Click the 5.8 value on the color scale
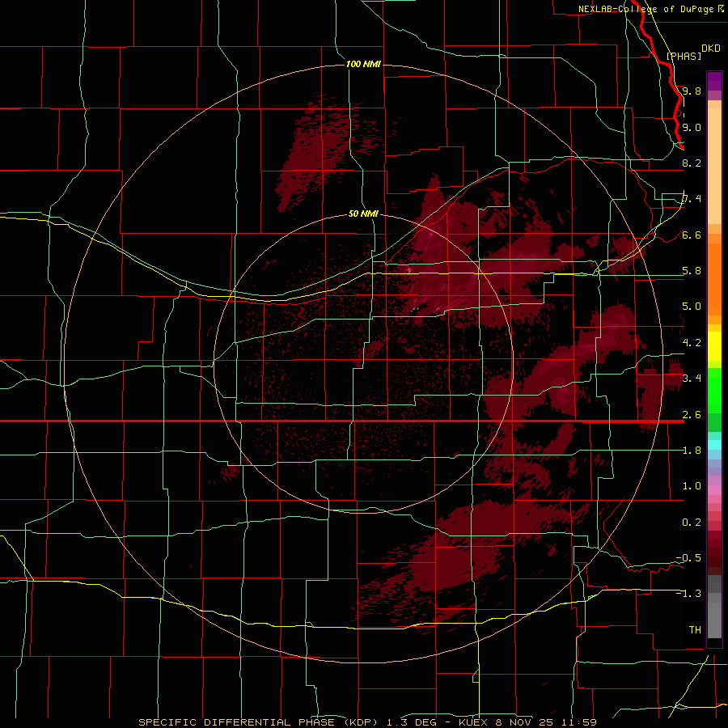Image resolution: width=728 pixels, height=728 pixels. click(692, 271)
